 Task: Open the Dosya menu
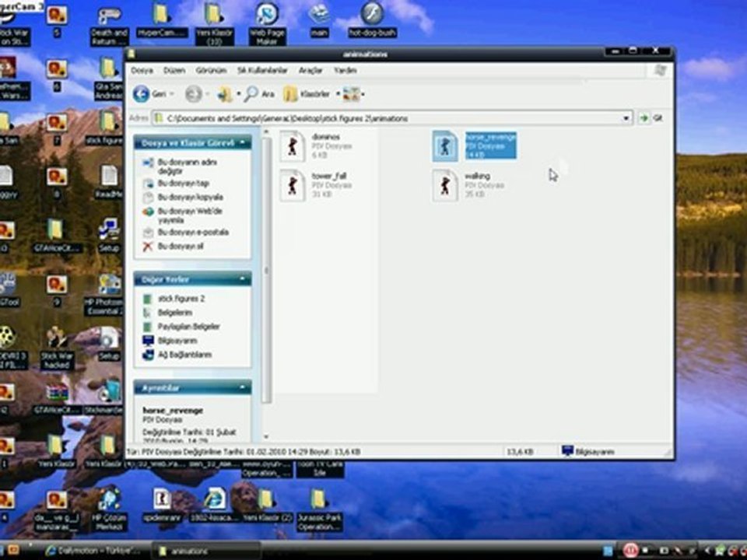tap(142, 71)
